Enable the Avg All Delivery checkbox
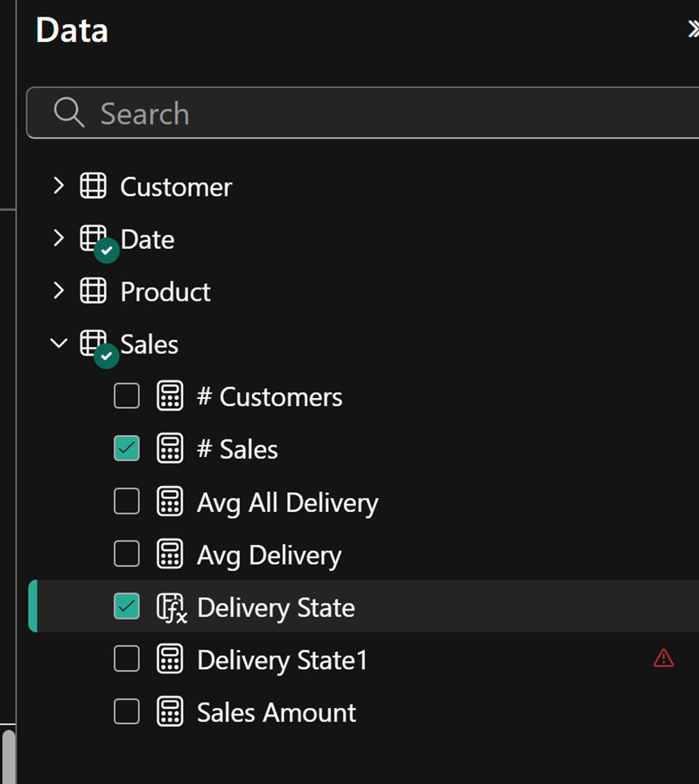Viewport: 699px width, 784px height. pyautogui.click(x=127, y=501)
